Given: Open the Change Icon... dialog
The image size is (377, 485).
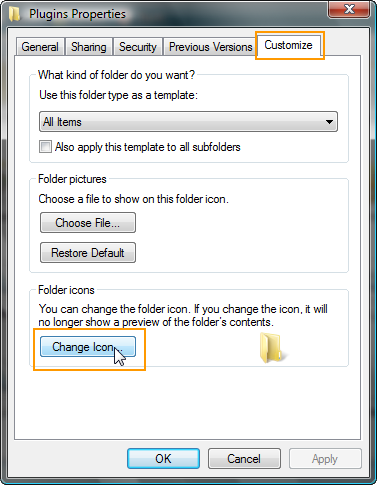Looking at the screenshot, I should [x=88, y=347].
